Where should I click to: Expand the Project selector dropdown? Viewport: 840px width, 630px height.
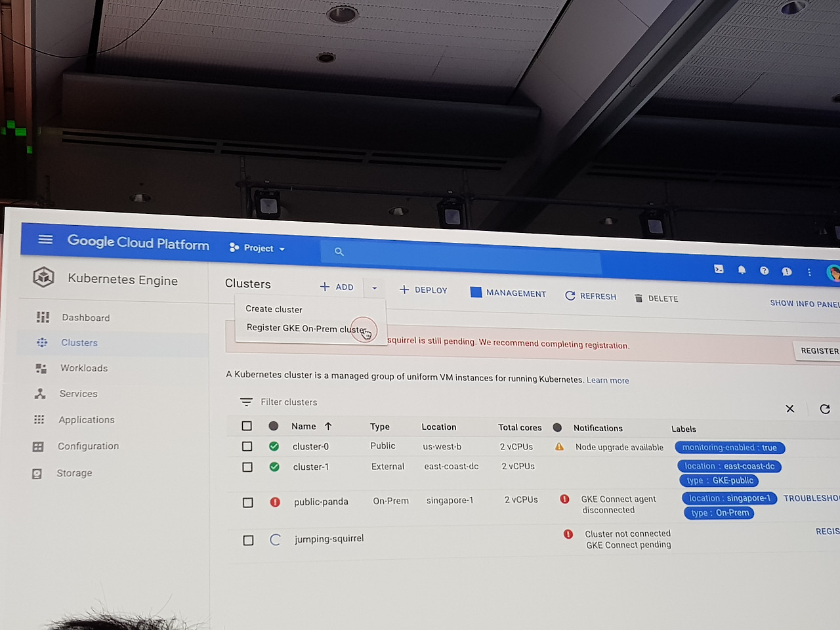pos(257,248)
